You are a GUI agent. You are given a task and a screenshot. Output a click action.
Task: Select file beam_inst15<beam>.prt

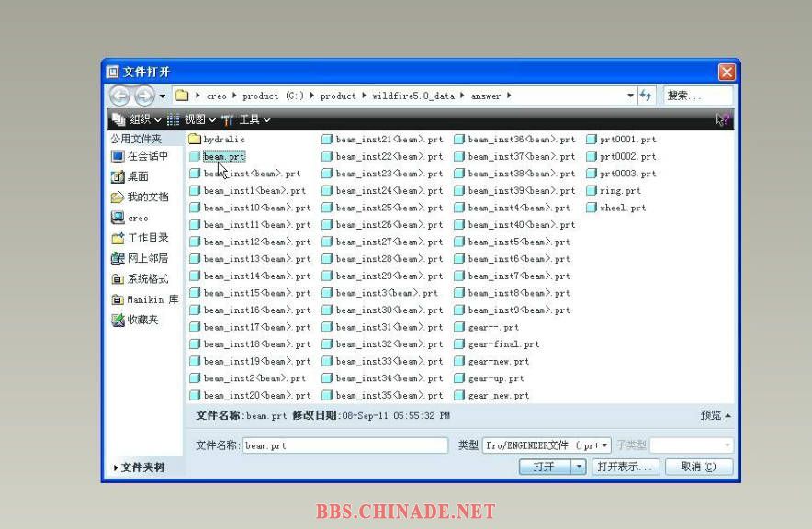point(250,293)
